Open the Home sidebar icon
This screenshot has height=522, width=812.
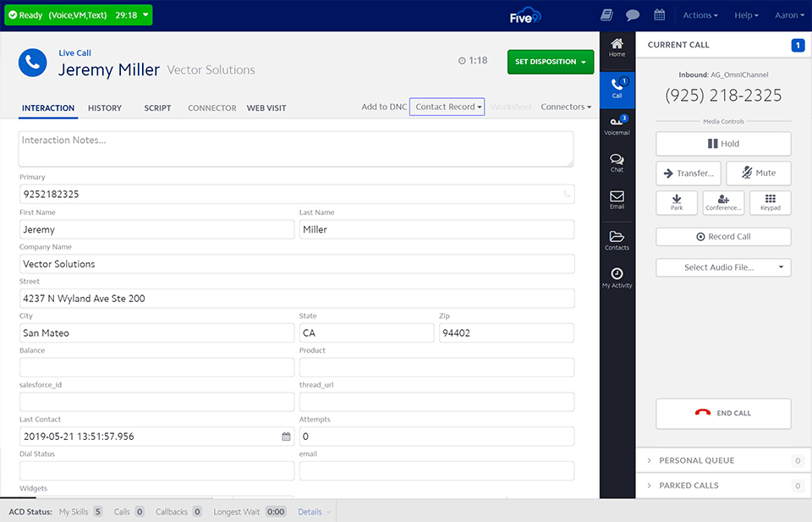tap(617, 47)
